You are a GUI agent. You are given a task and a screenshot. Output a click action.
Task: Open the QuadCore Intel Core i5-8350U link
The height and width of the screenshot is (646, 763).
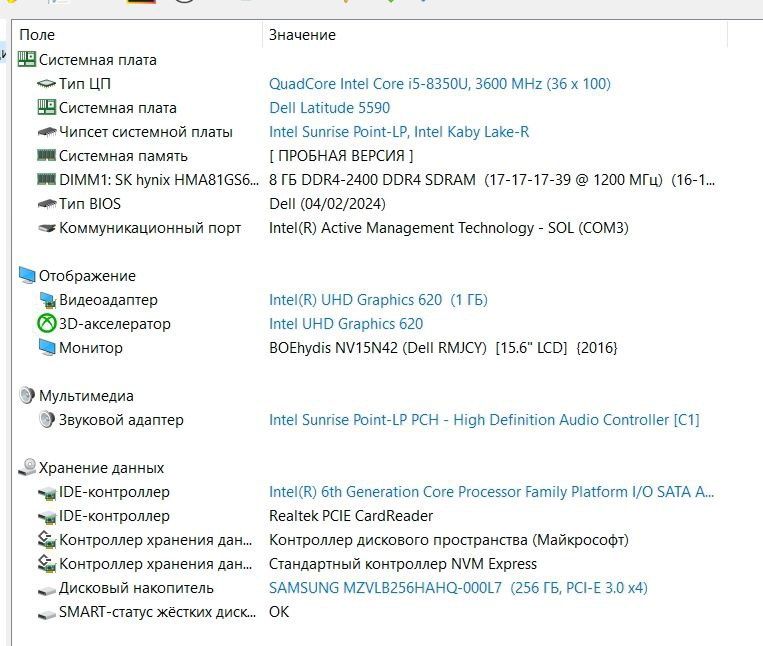(439, 84)
